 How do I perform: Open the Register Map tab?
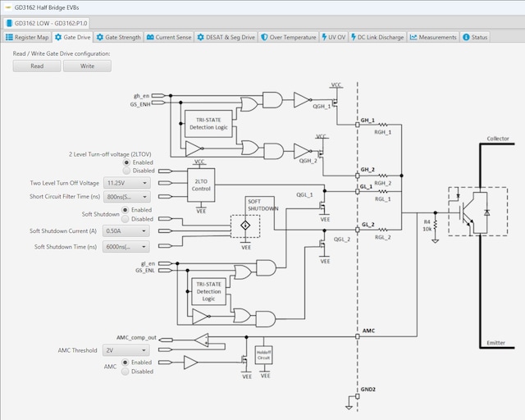pos(28,37)
